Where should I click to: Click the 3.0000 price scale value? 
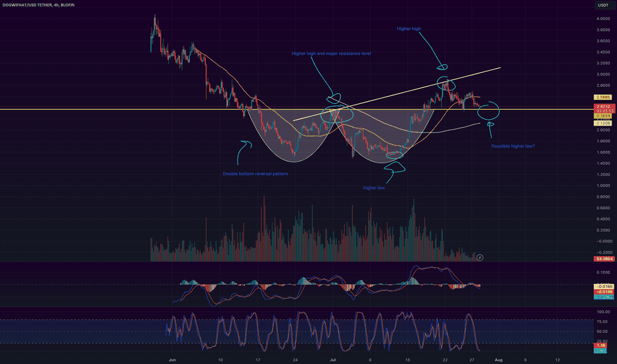(x=603, y=74)
